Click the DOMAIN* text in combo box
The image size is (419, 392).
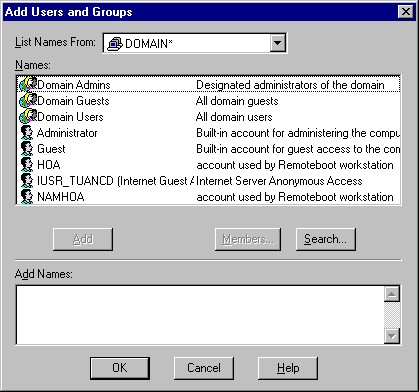click(149, 44)
